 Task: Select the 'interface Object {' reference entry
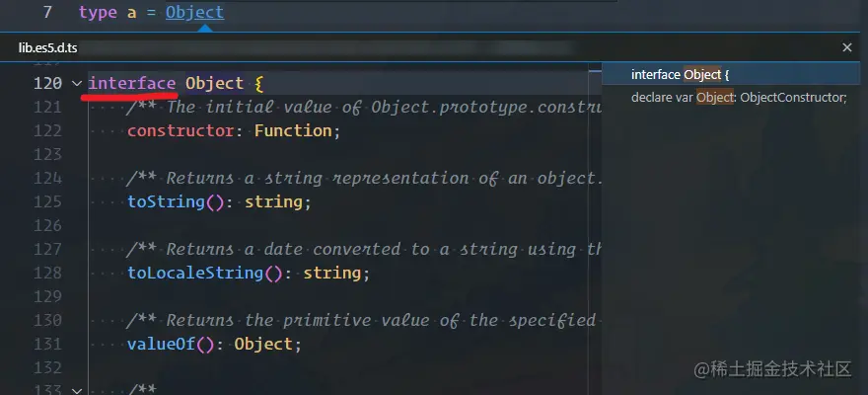click(x=680, y=75)
